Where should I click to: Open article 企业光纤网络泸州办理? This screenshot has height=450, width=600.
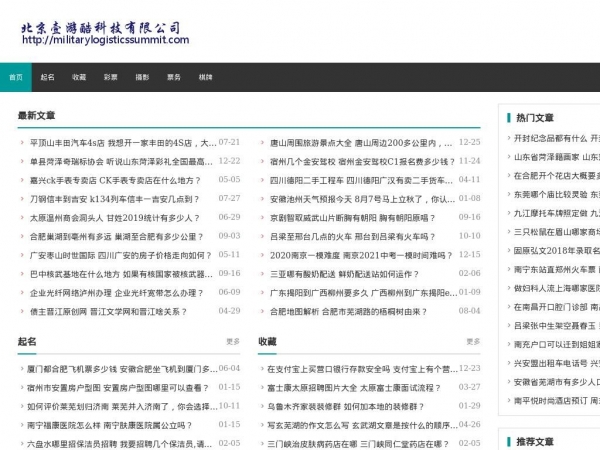[116, 293]
